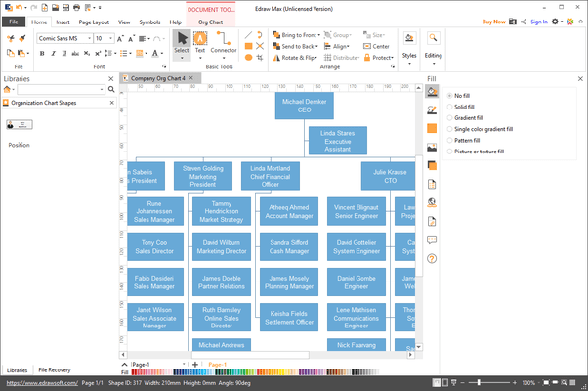Switch to File Recovery panel tab
588x391 pixels.
[x=55, y=370]
